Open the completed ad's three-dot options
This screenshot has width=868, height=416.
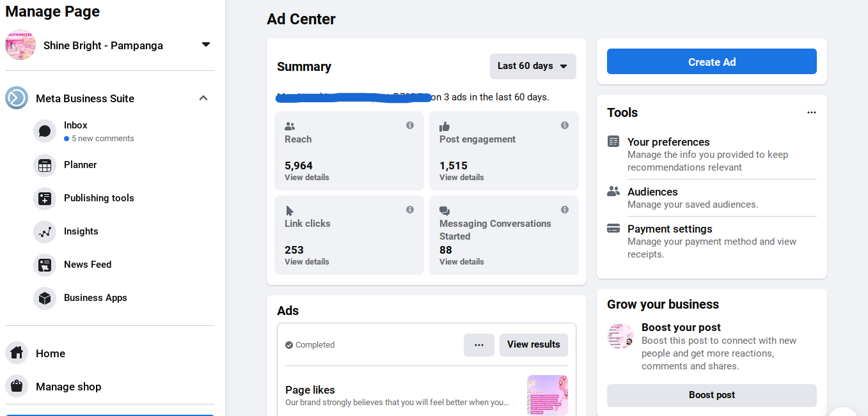tap(479, 345)
